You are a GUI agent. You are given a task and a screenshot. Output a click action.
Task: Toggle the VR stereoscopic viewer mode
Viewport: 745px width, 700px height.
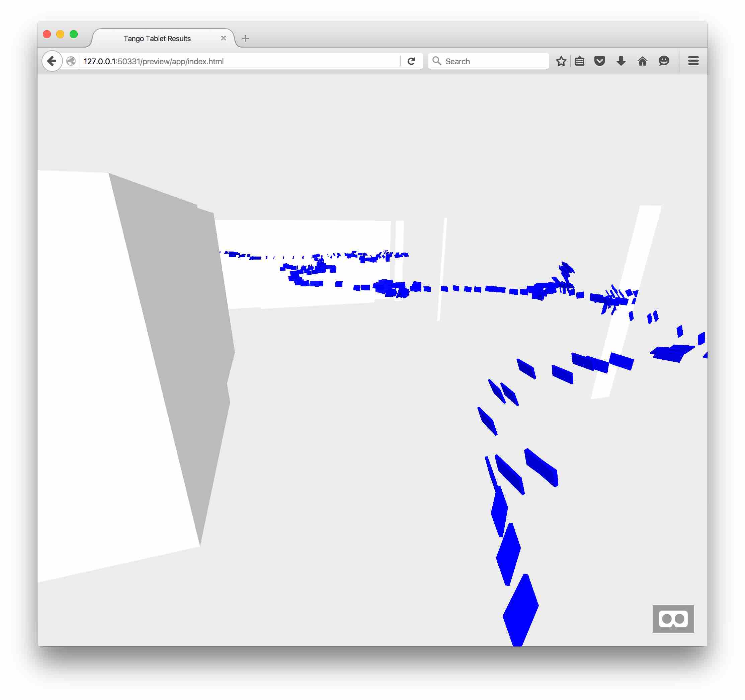tap(674, 618)
